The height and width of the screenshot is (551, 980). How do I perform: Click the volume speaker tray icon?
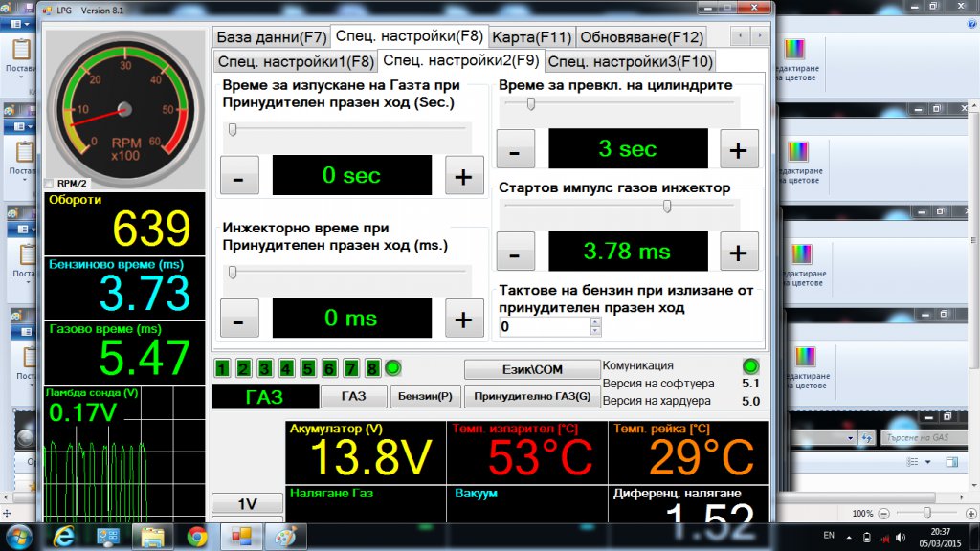(x=901, y=538)
